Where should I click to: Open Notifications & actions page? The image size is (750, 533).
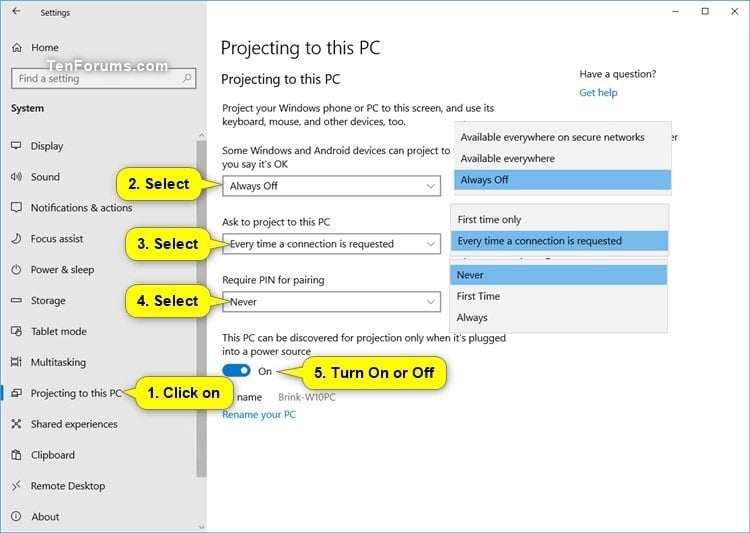81,208
